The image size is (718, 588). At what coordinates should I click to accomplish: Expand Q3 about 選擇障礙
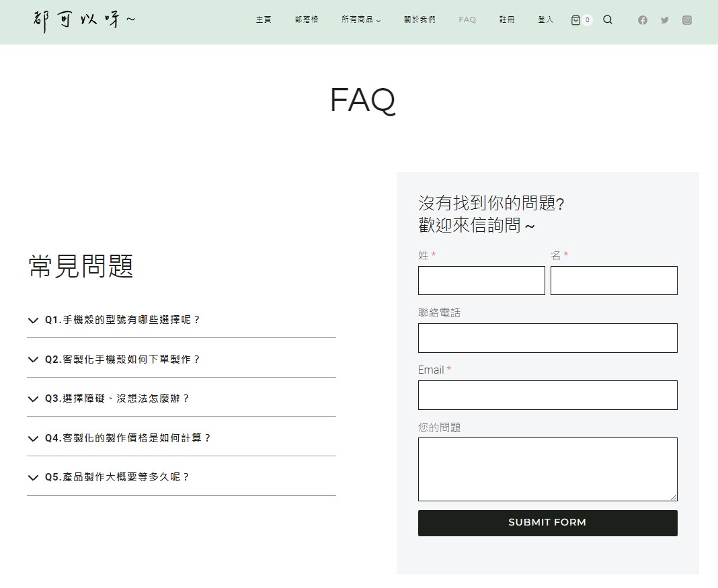[x=117, y=398]
